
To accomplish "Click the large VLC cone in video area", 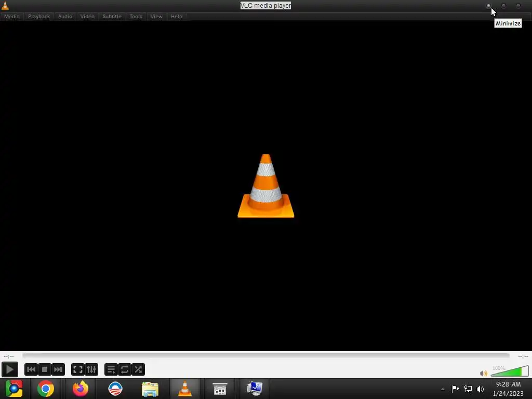I will coord(265,186).
